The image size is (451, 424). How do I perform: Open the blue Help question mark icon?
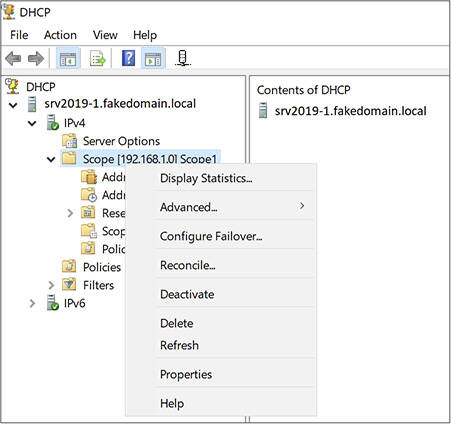point(128,58)
